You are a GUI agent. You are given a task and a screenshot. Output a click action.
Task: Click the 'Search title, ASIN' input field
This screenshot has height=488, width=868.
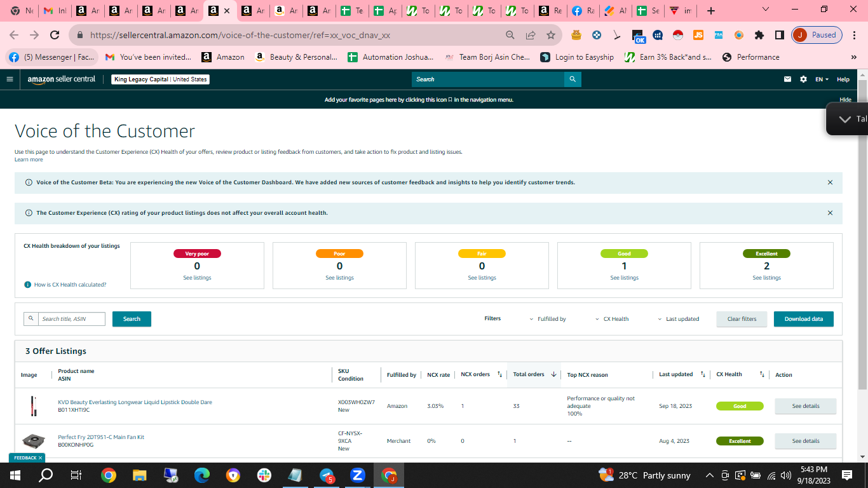(x=71, y=319)
